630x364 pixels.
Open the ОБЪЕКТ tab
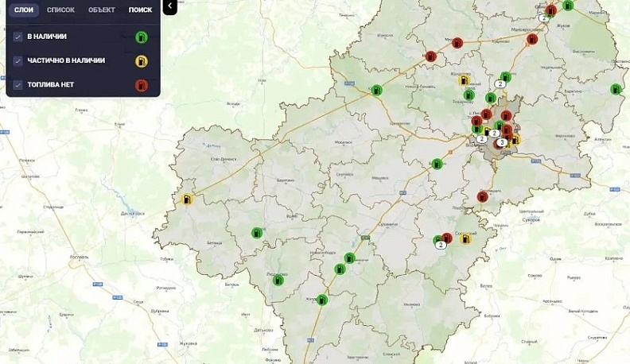[x=102, y=10]
